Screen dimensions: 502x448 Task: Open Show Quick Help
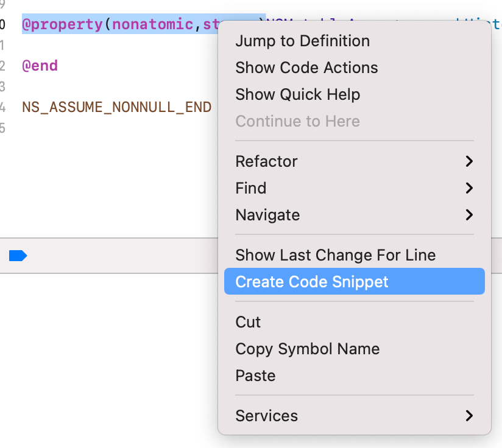297,94
